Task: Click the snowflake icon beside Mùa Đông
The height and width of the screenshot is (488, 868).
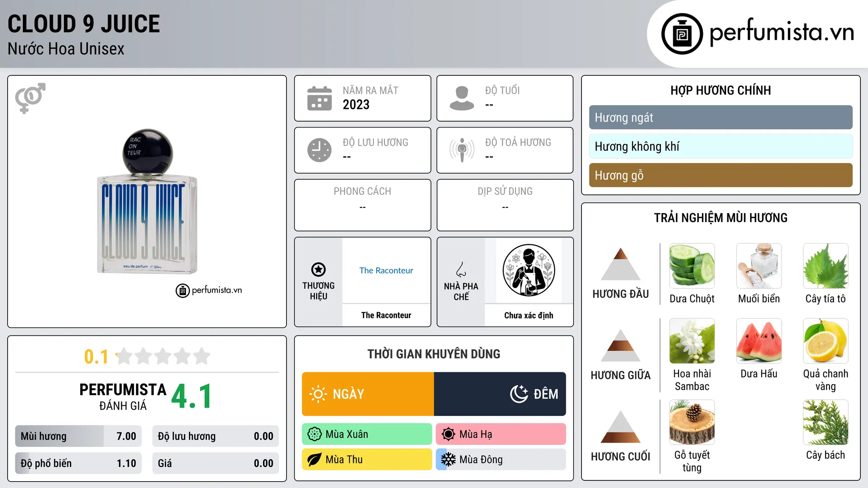Action: (448, 460)
